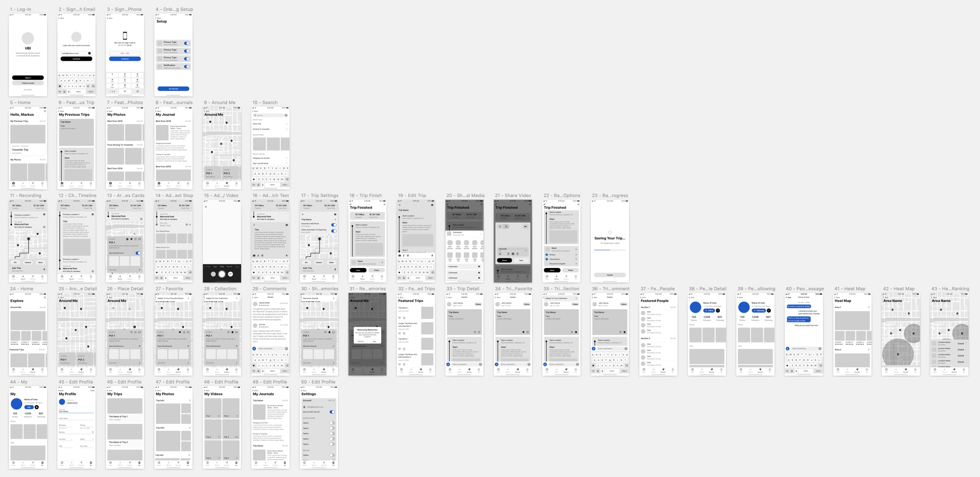The height and width of the screenshot is (477, 980).
Task: Click pause button in Share Video player
Action: pyautogui.click(x=513, y=254)
